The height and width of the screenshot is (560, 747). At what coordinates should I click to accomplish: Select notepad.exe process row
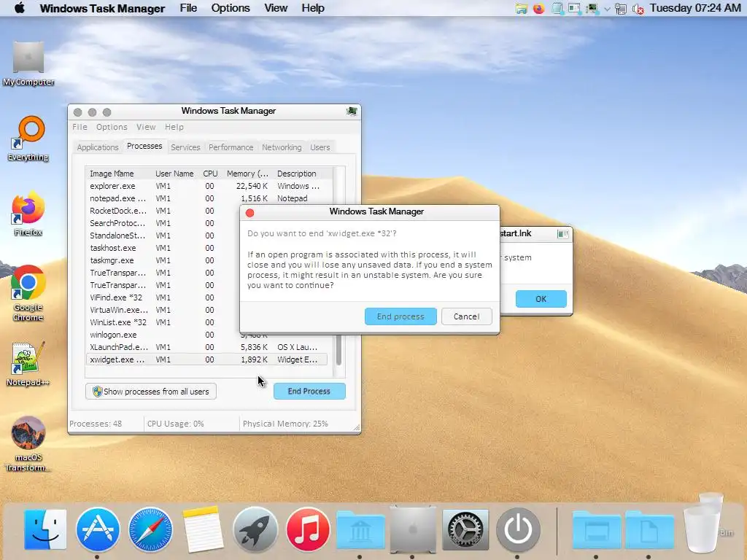[x=206, y=198]
